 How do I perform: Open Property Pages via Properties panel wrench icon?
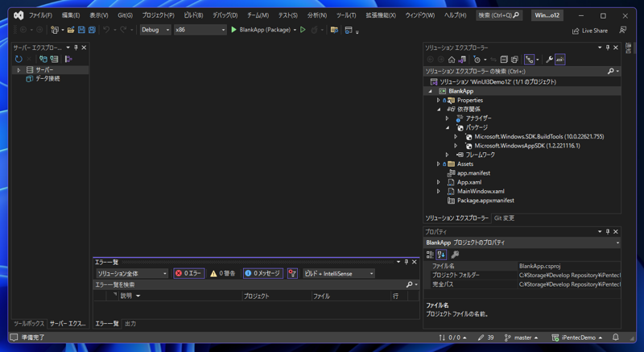pos(455,255)
